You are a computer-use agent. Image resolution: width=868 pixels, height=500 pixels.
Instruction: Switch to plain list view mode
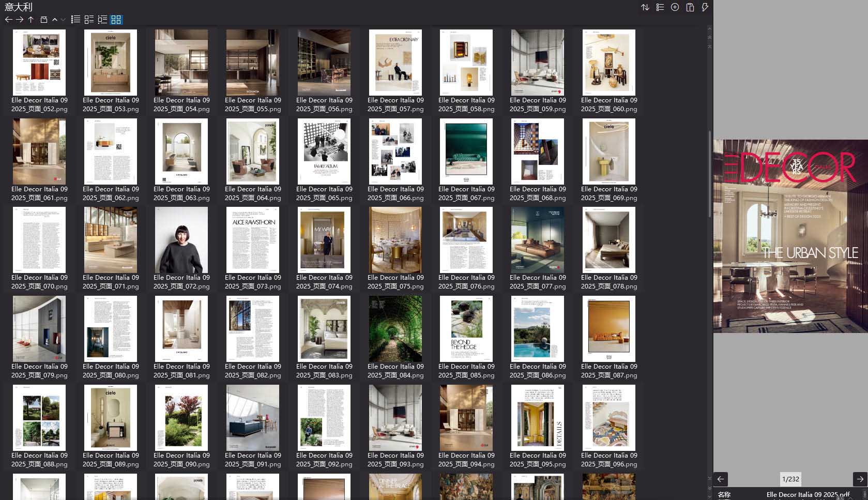[x=75, y=20]
